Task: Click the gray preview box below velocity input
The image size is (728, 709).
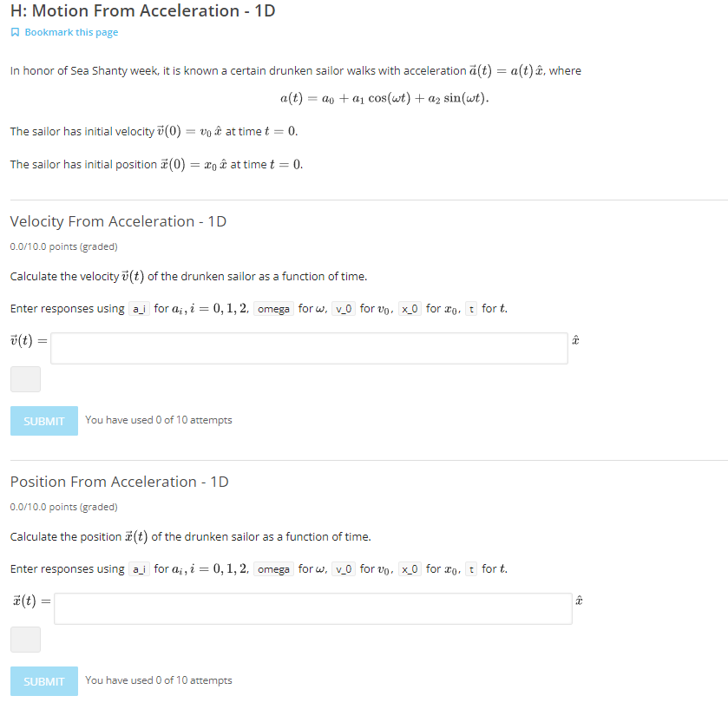Action: tap(25, 379)
